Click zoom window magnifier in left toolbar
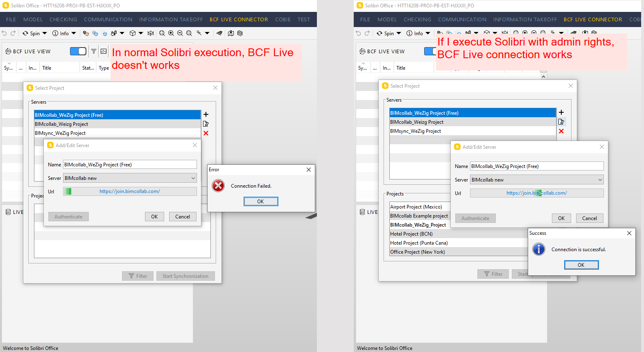This screenshot has width=644, height=352. (189, 33)
